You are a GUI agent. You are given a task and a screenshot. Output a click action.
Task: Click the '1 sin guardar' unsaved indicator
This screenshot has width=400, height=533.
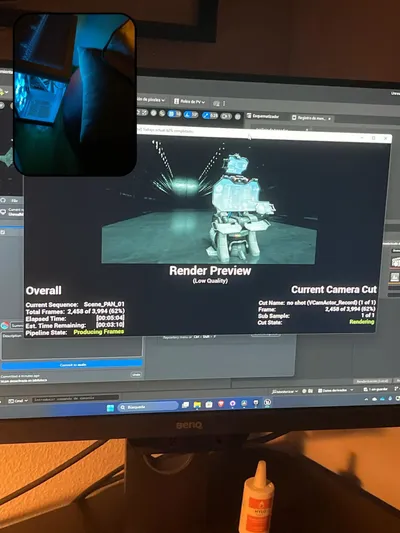(376, 389)
